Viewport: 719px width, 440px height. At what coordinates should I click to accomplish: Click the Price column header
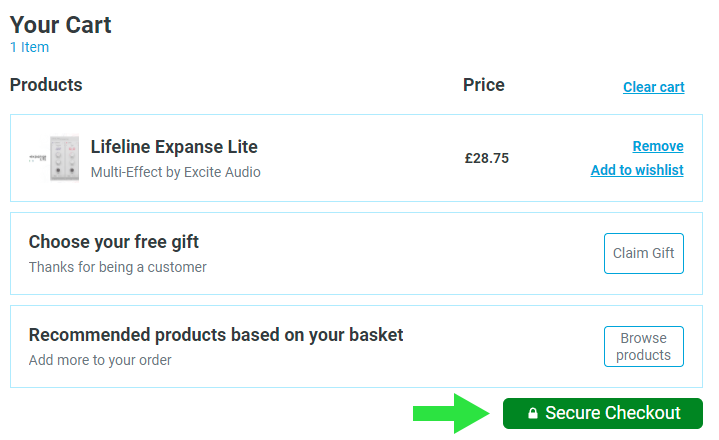pyautogui.click(x=484, y=85)
